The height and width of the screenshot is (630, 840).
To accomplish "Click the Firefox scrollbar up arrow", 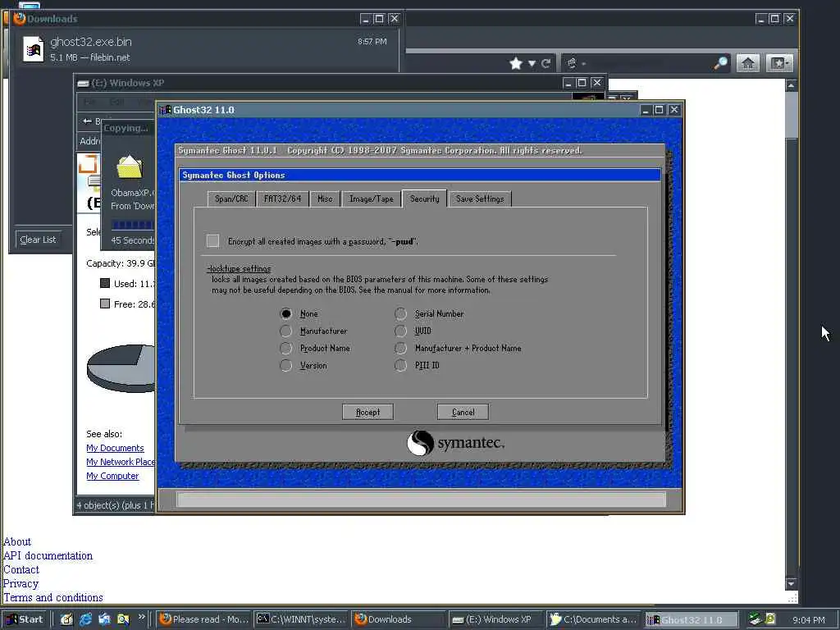I will pyautogui.click(x=792, y=85).
